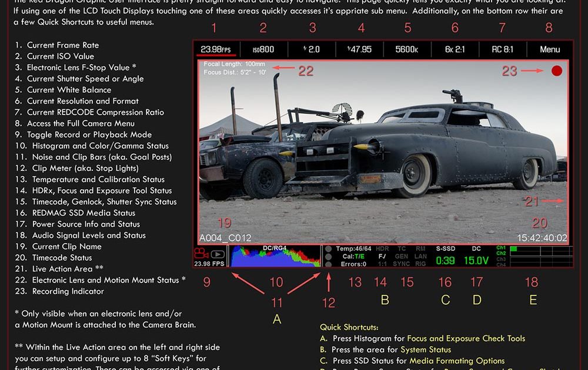Click list item 'Current White Balance'
The height and width of the screenshot is (370, 588).
pyautogui.click(x=69, y=90)
